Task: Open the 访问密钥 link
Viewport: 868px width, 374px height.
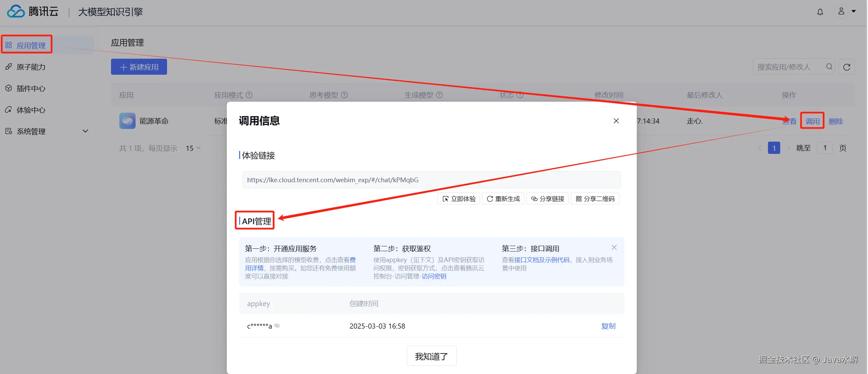Action: pos(434,276)
